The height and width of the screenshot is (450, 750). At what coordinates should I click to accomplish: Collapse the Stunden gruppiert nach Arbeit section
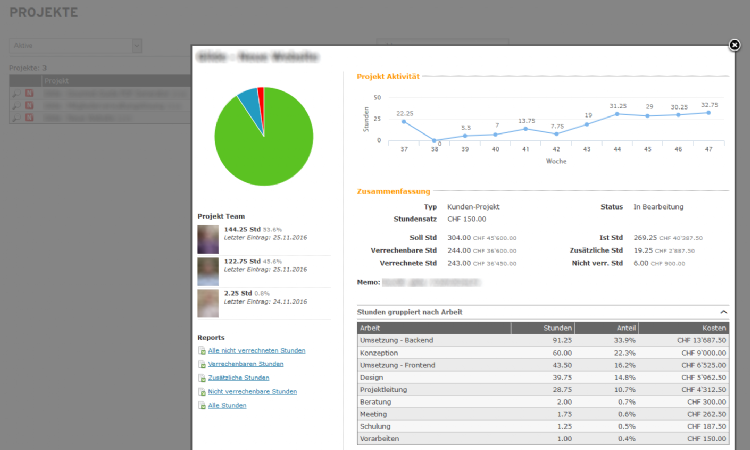(723, 312)
